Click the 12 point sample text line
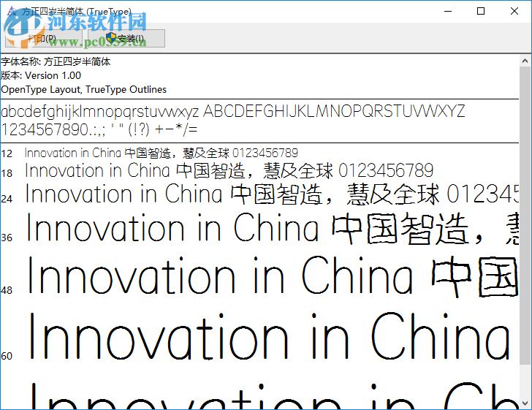 161,153
